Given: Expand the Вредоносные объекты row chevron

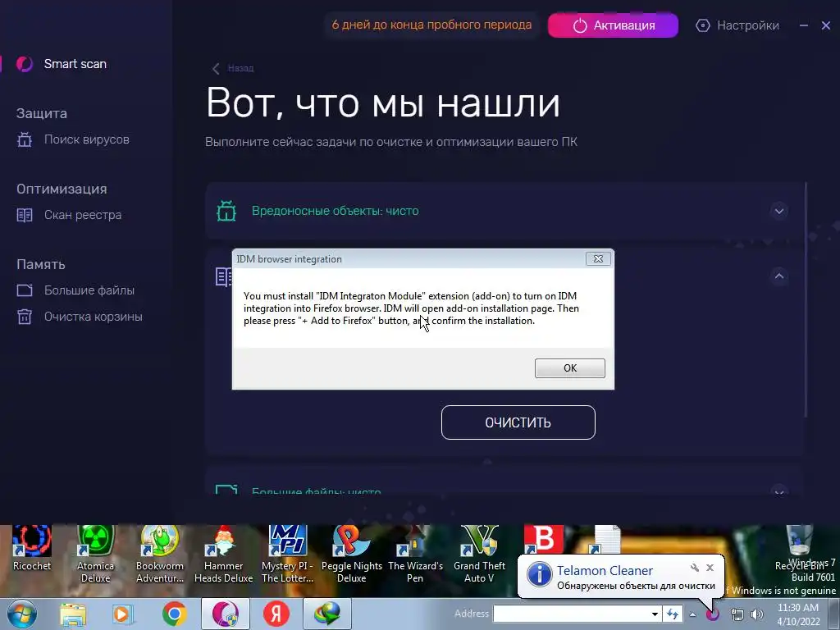Looking at the screenshot, I should click(779, 211).
